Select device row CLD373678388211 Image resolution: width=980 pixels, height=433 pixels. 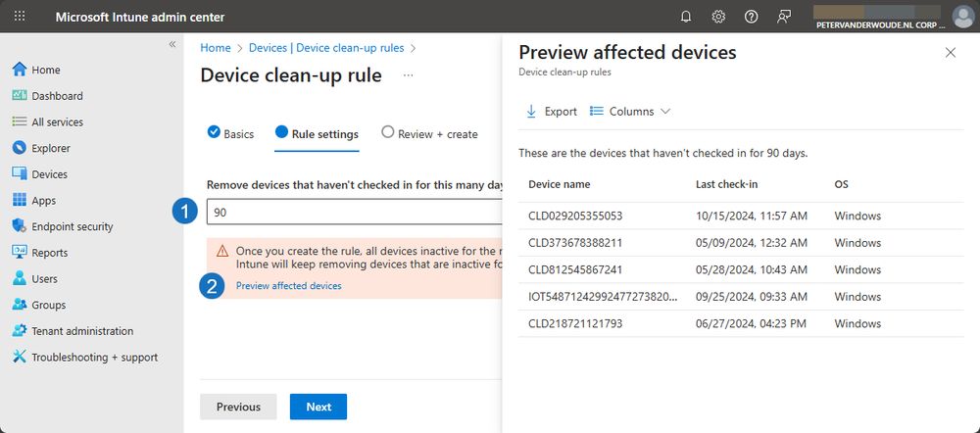point(741,242)
